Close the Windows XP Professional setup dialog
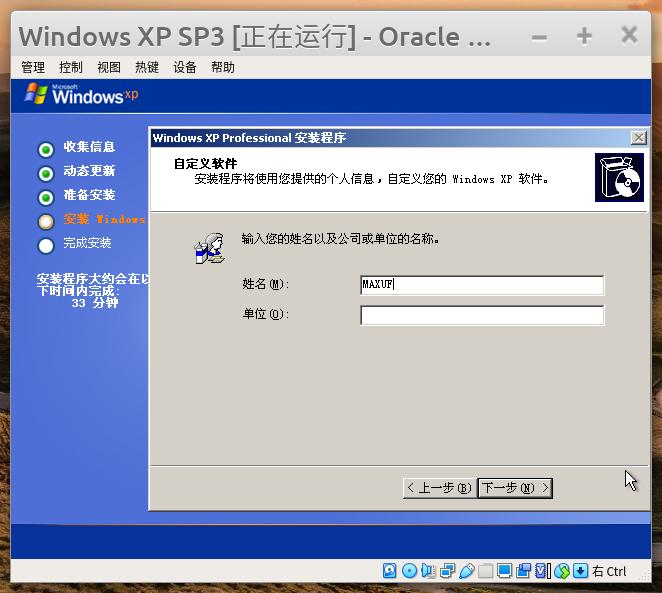Image resolution: width=662 pixels, height=593 pixels. pos(638,138)
